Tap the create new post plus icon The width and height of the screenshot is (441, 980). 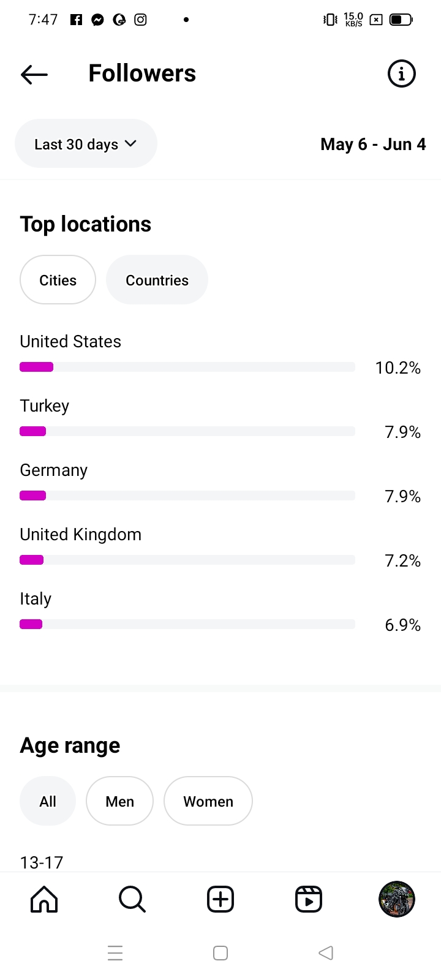(221, 899)
